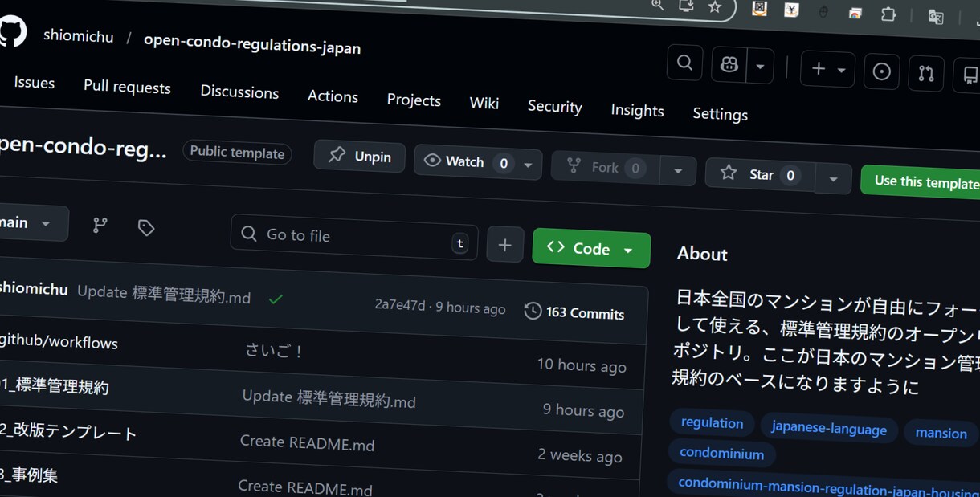Open the .github/workflows folder
This screenshot has width=980, height=497.
(59, 341)
